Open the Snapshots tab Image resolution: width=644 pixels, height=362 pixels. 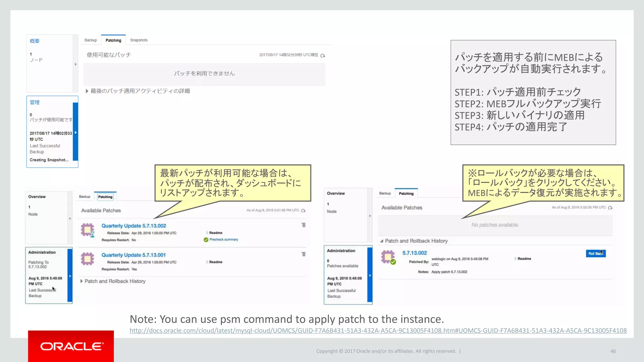click(x=139, y=40)
